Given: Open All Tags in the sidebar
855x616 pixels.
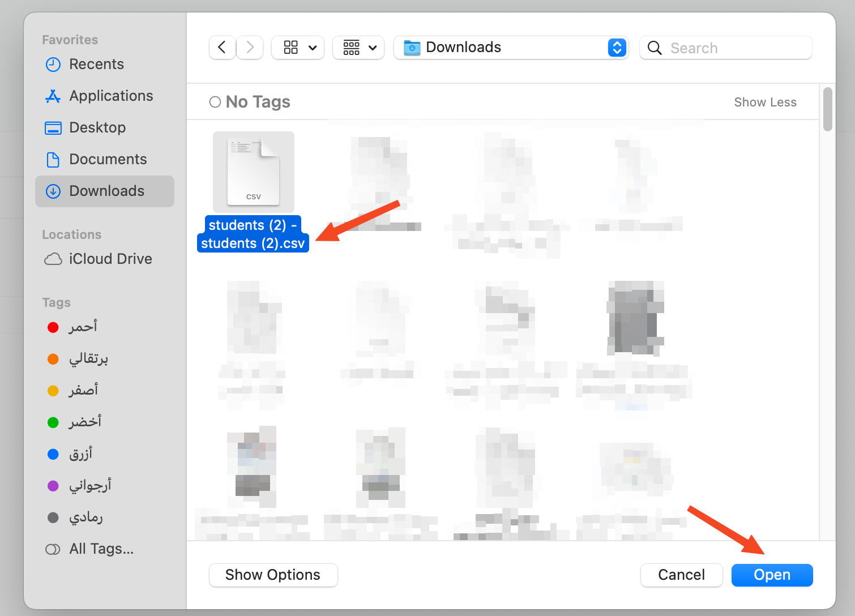Looking at the screenshot, I should point(105,549).
